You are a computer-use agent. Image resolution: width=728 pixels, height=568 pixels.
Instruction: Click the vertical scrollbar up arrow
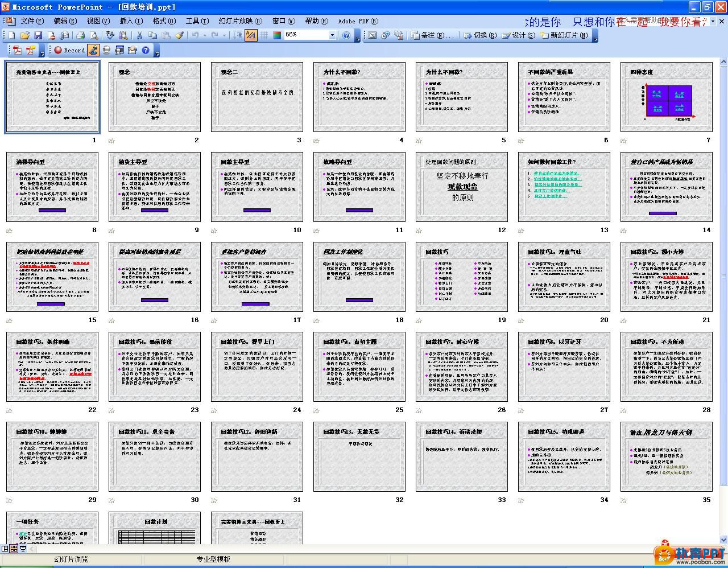723,61
